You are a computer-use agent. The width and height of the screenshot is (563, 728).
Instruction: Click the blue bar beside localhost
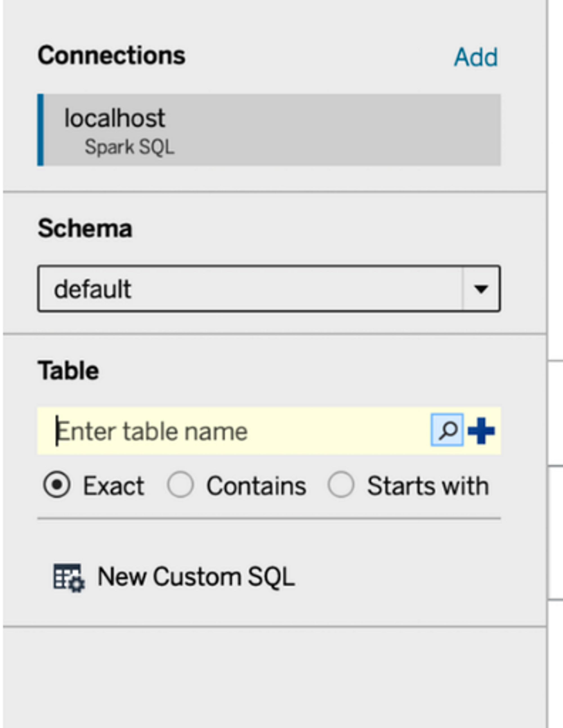(40, 130)
